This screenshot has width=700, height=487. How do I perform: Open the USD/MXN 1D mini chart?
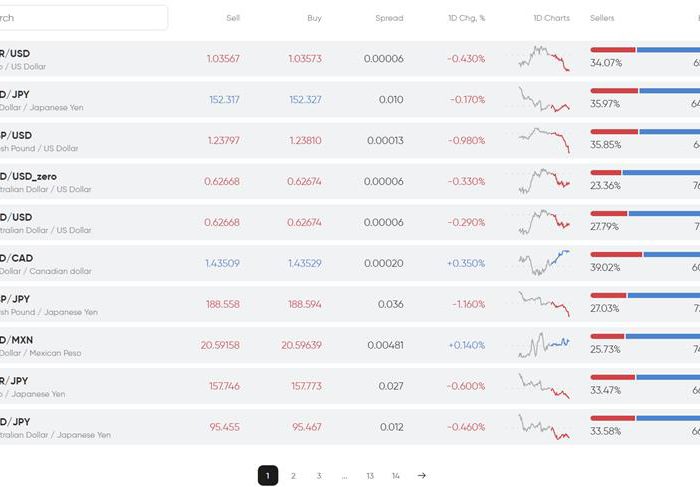coord(544,345)
